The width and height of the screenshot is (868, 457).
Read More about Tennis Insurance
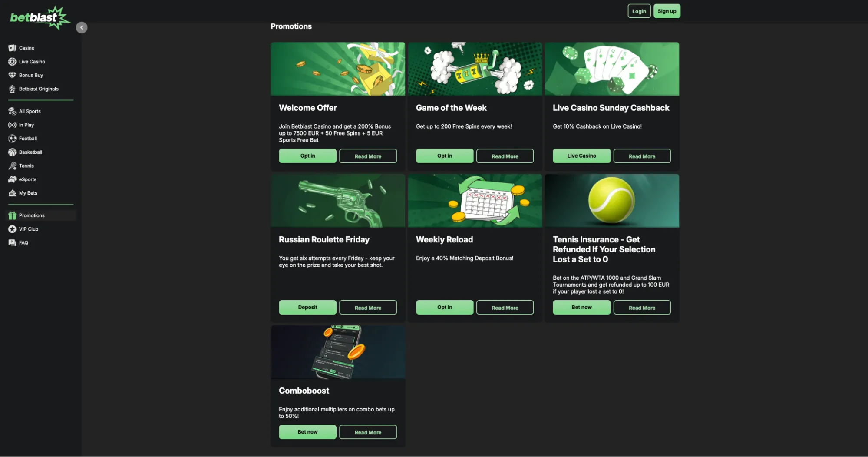point(642,307)
